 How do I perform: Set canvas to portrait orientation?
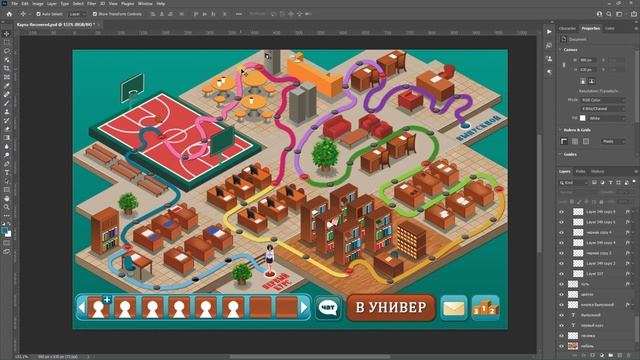tap(583, 81)
